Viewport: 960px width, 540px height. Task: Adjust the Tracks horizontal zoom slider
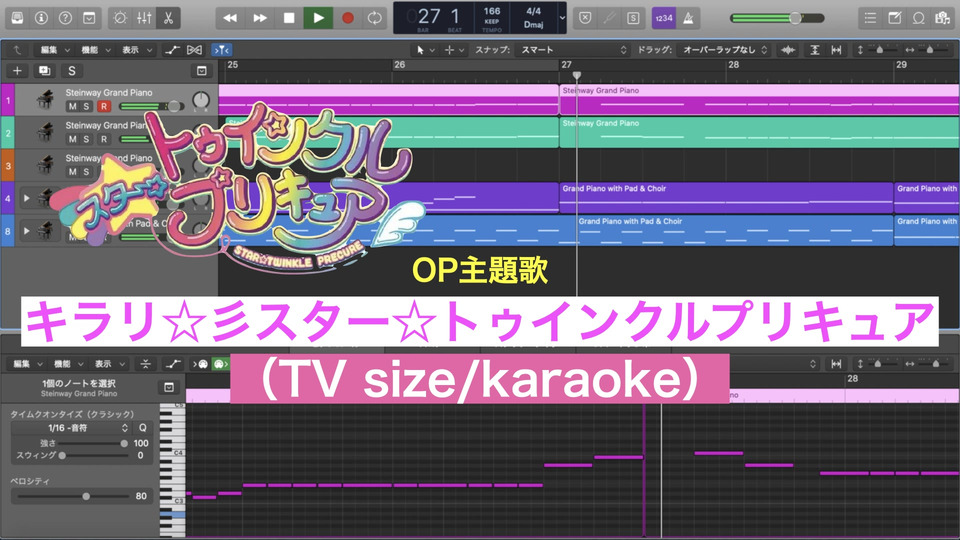929,50
